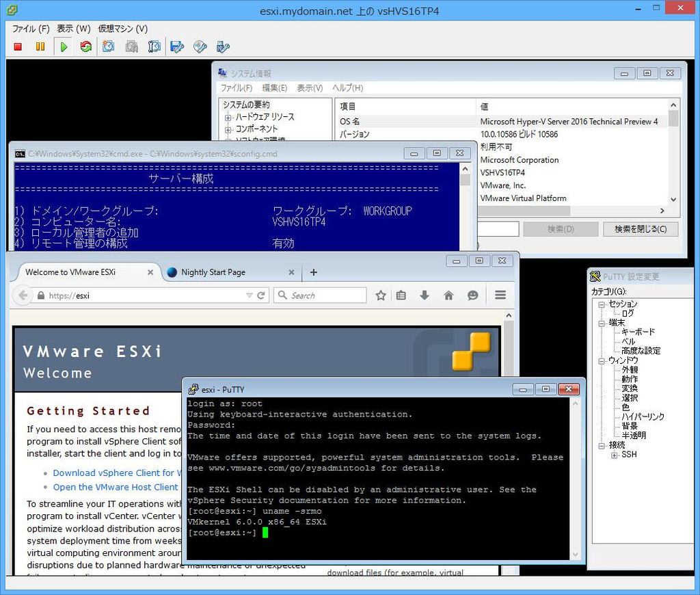Screen dimensions: 700x595
Task: Click the scroll-up arrow of the Firefox page
Action: coord(509,315)
